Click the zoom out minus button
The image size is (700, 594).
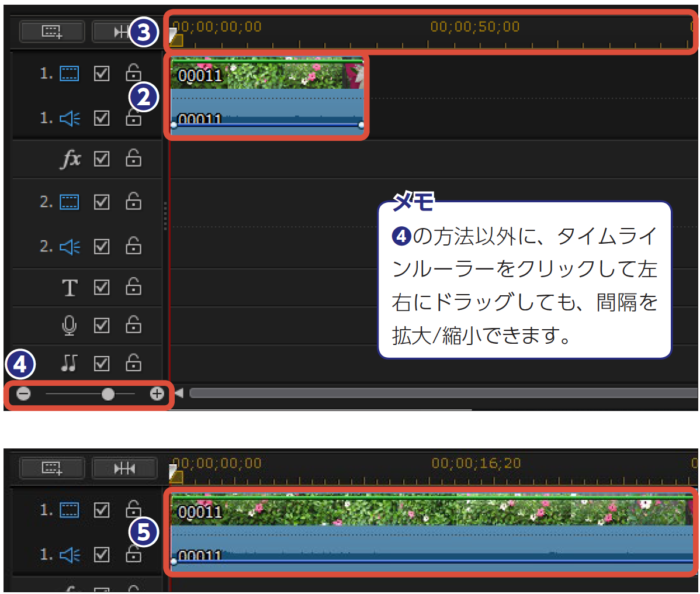pyautogui.click(x=23, y=394)
